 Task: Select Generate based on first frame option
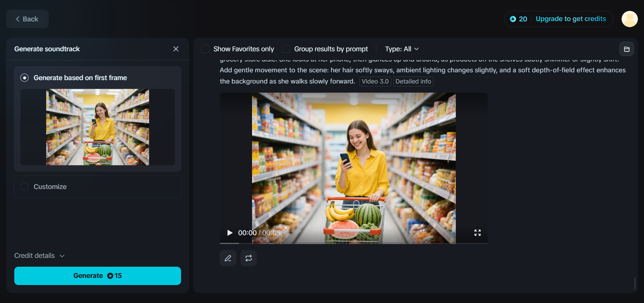click(x=24, y=78)
